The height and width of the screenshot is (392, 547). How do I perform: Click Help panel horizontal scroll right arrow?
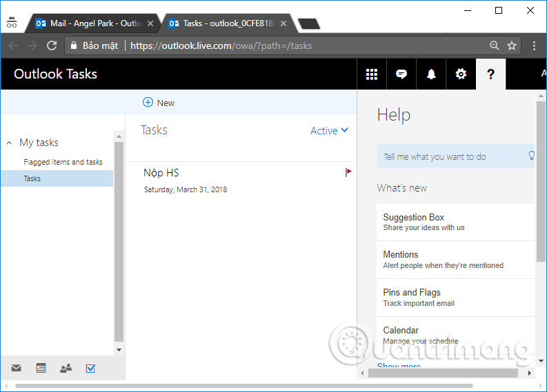530,373
